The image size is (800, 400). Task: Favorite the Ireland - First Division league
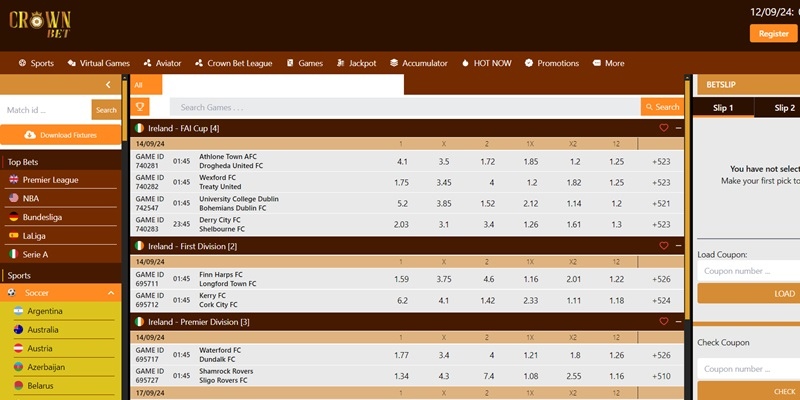(663, 246)
